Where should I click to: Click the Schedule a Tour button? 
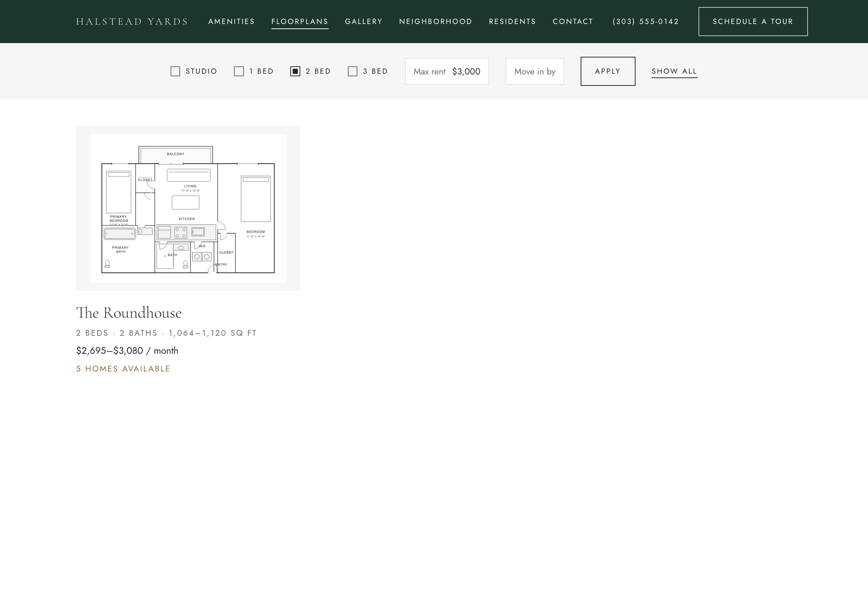click(x=753, y=21)
